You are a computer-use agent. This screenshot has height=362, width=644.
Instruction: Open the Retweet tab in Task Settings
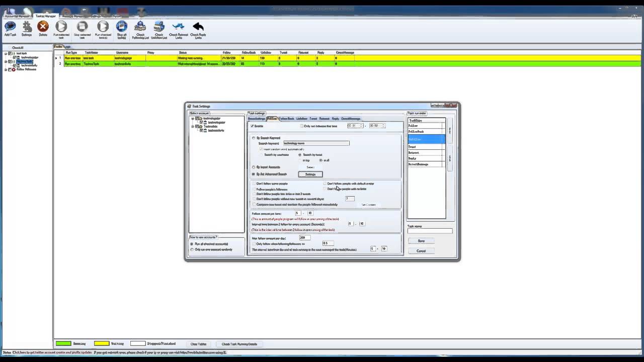tap(325, 119)
